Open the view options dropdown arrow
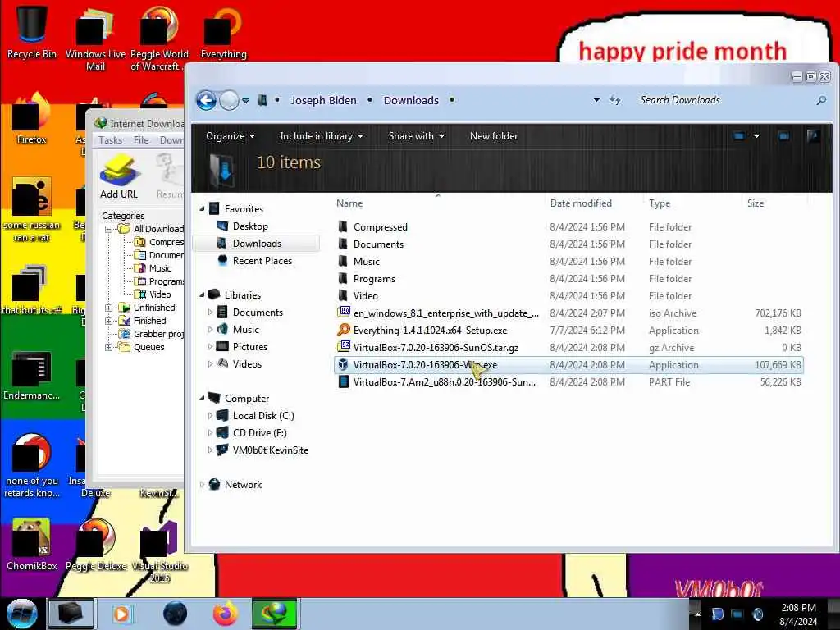 click(x=756, y=136)
